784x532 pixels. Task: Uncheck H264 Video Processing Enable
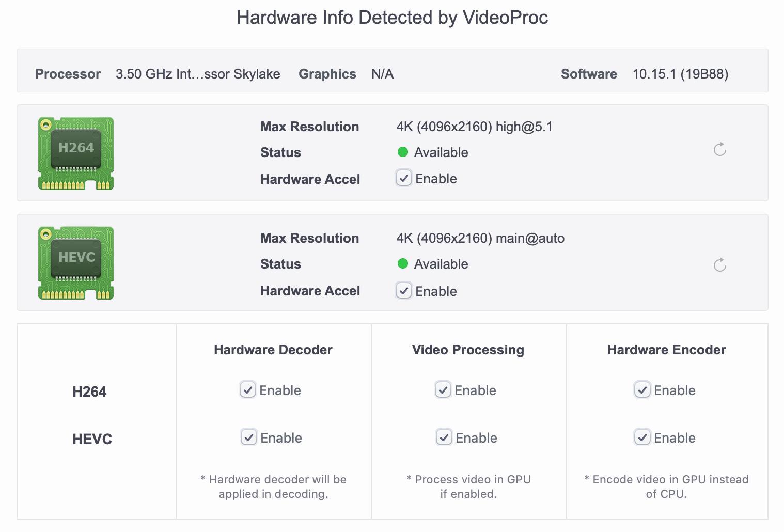[x=443, y=390]
